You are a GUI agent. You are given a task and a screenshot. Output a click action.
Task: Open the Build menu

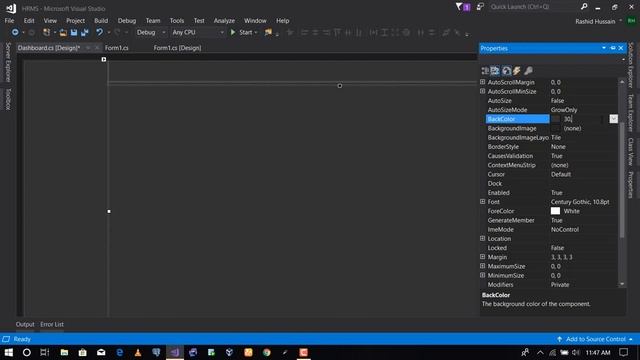[x=101, y=20]
